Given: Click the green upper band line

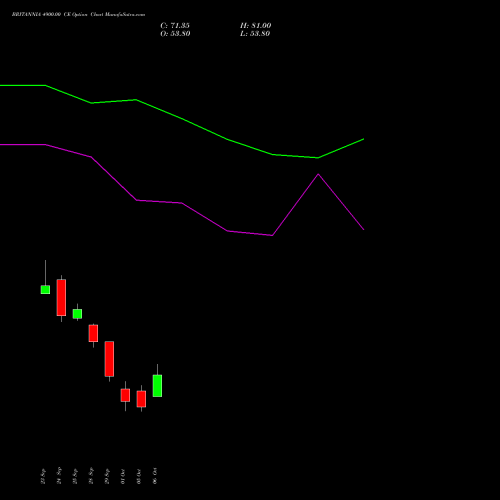Looking at the screenshot, I should pos(182,118).
